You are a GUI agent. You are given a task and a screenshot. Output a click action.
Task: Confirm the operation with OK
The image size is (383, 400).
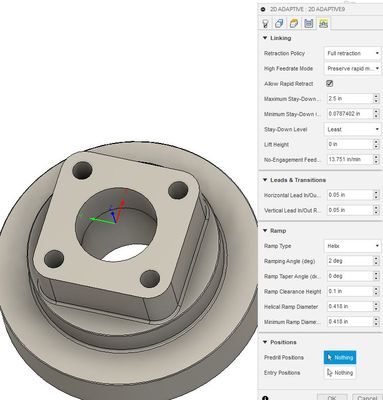click(x=332, y=397)
